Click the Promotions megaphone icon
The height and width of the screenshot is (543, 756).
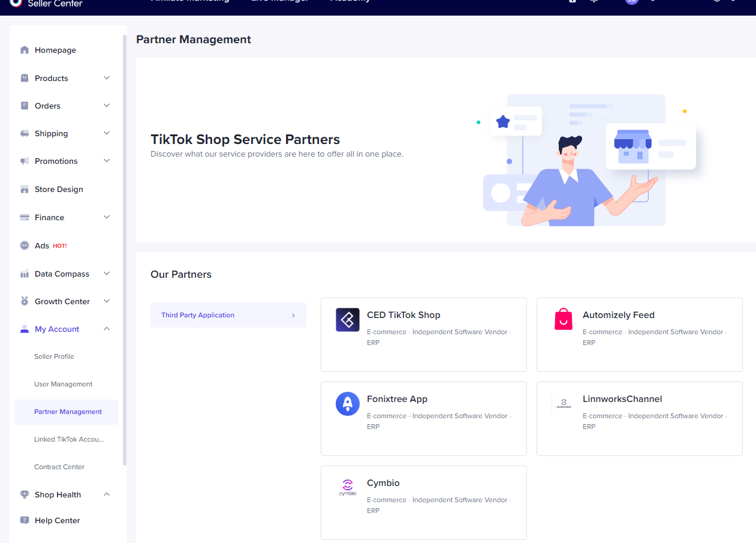coord(25,161)
